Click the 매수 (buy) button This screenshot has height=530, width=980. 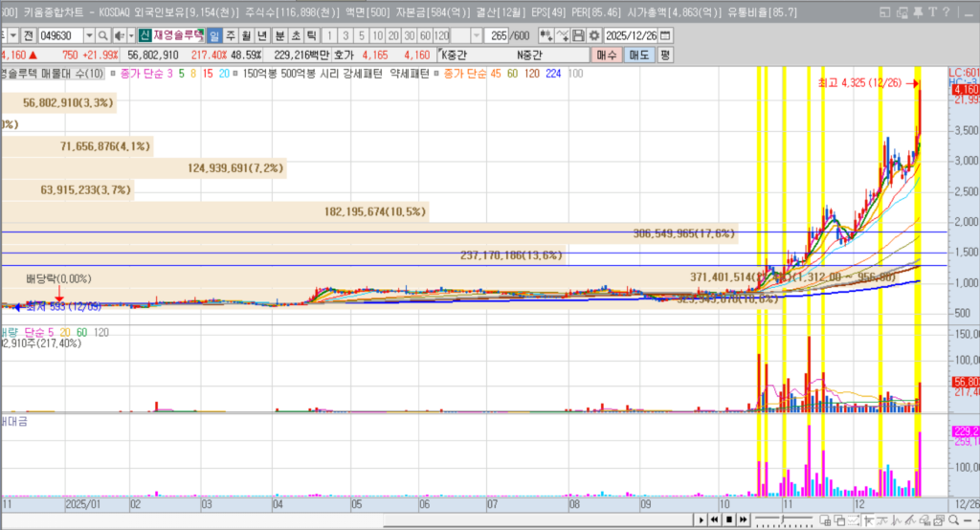coord(607,55)
